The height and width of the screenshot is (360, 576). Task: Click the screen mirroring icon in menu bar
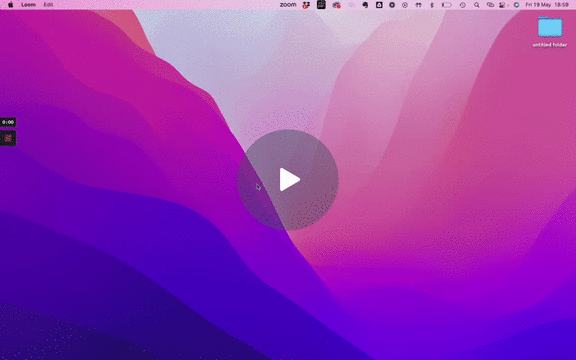coord(490,5)
